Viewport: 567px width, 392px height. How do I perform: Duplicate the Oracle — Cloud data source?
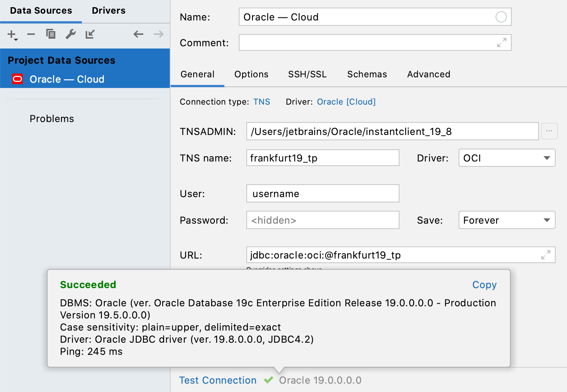[51, 34]
